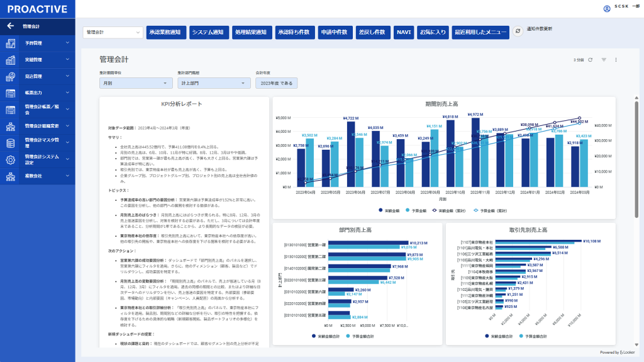The image size is (644, 362).
Task: Click the お気に入り button
Action: click(432, 32)
